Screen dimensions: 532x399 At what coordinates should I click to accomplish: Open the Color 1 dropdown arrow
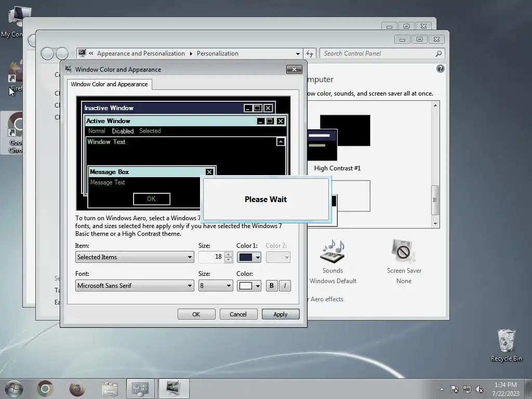tap(258, 258)
